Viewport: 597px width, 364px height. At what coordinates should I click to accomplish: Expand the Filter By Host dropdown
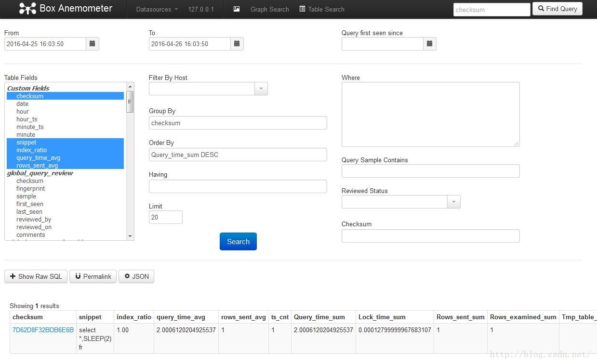pyautogui.click(x=260, y=89)
